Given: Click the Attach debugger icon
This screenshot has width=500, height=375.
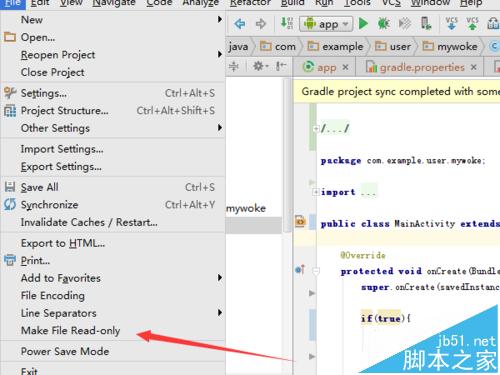Looking at the screenshot, I should coord(426,24).
